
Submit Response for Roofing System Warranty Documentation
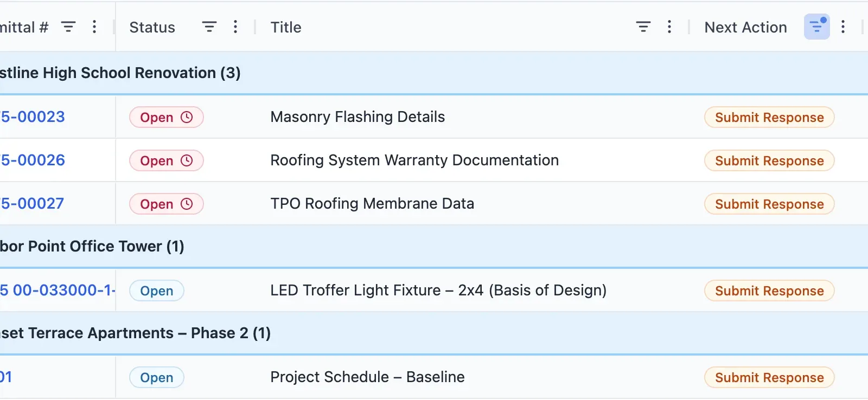(x=768, y=160)
